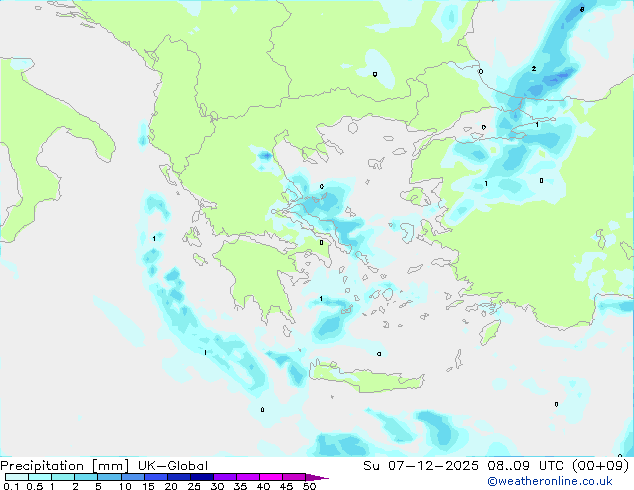Click the Rhodes island on the map
Image resolution: width=634 pixels, height=490 pixels.
(x=490, y=332)
